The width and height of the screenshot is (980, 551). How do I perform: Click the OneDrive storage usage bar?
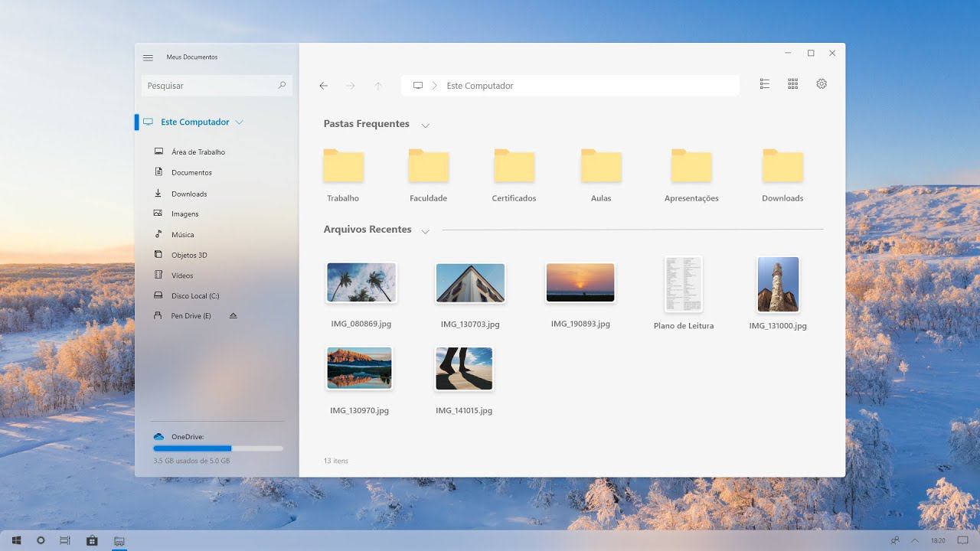[217, 448]
